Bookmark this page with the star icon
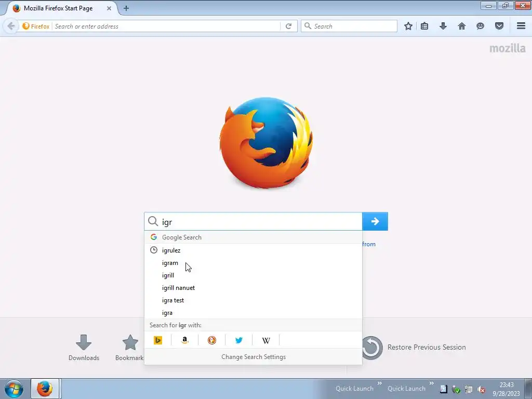This screenshot has height=399, width=532. (408, 26)
